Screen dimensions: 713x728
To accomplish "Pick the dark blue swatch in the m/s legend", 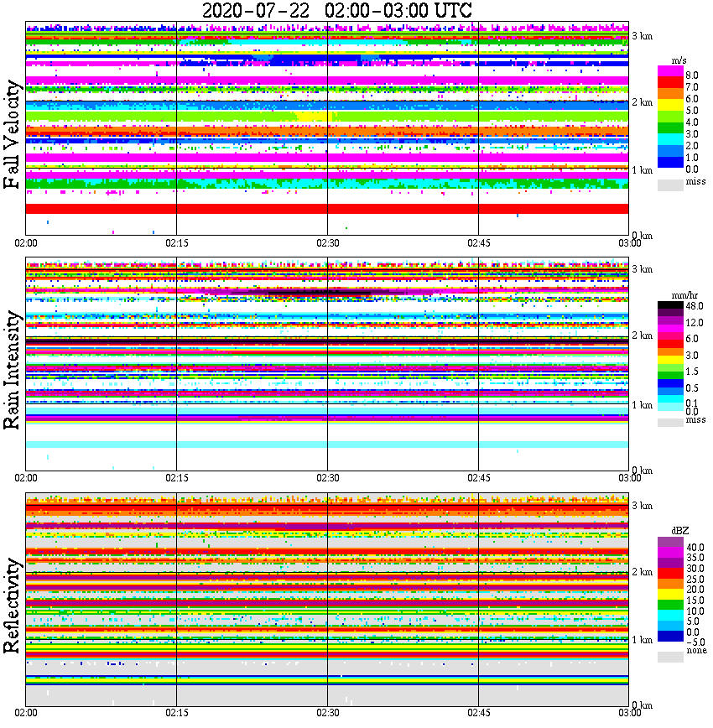I will click(x=670, y=162).
